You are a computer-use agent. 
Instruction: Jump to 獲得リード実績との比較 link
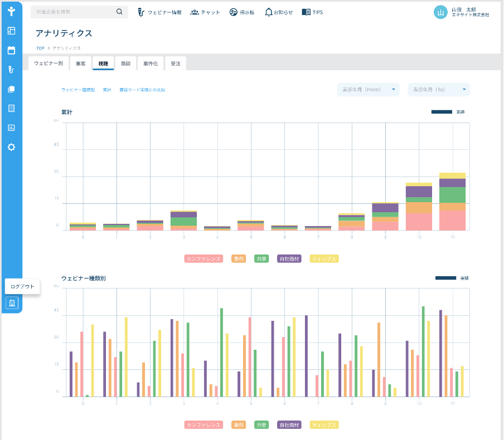[142, 90]
